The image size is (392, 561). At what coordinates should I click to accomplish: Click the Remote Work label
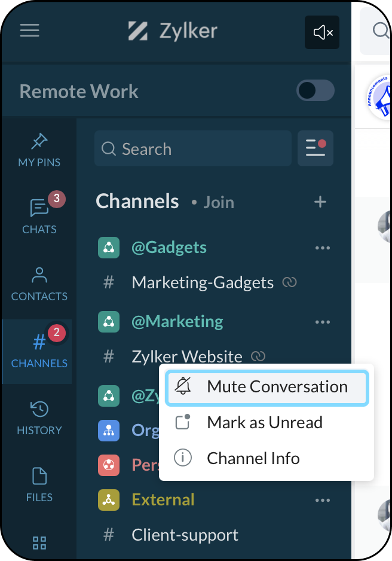(79, 92)
